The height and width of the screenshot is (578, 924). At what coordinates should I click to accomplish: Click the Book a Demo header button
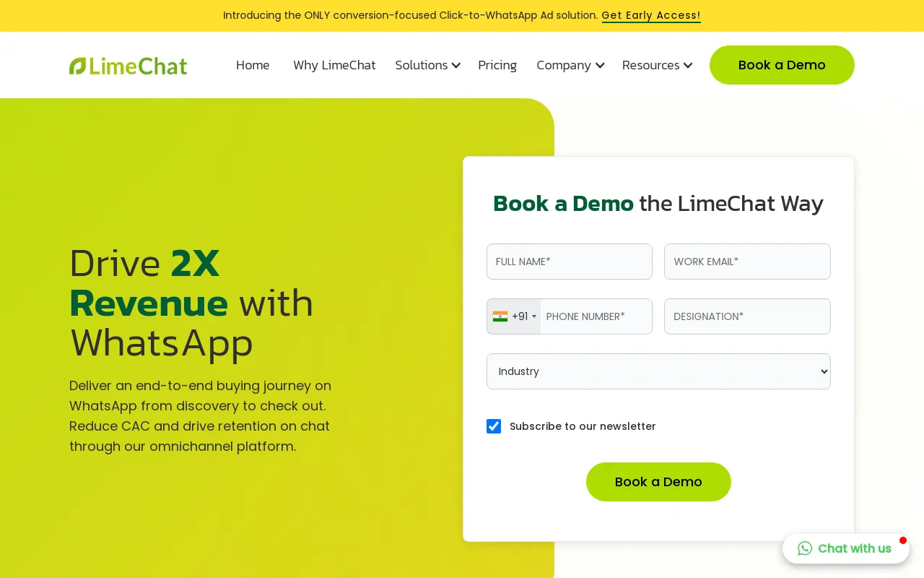coord(782,65)
